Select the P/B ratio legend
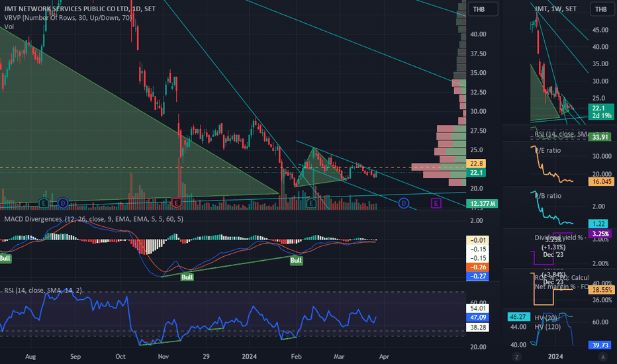 pos(547,196)
